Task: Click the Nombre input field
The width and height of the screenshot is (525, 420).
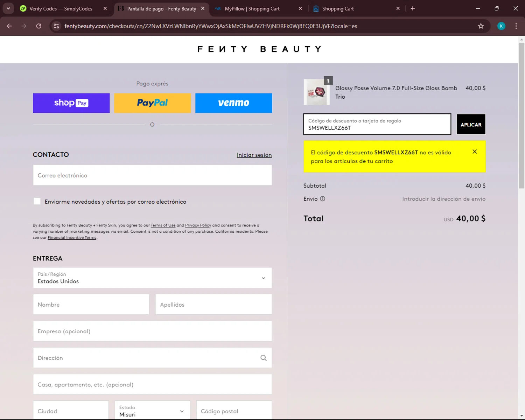Action: coord(91,304)
